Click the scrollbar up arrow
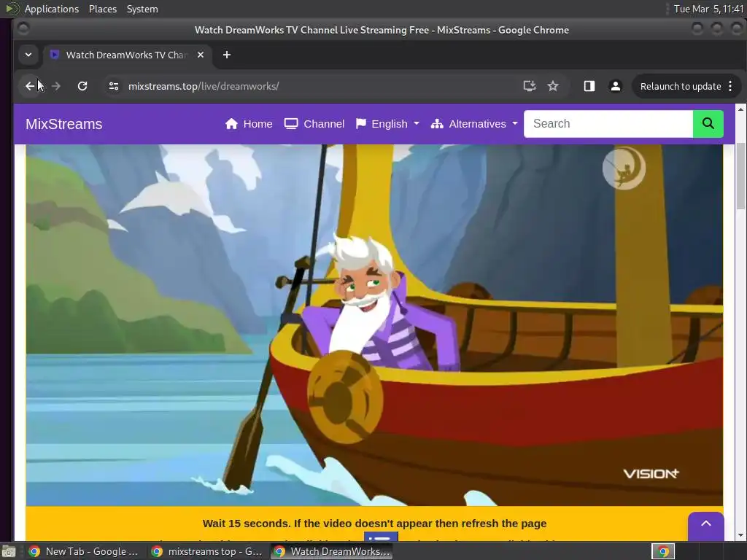 pos(740,109)
